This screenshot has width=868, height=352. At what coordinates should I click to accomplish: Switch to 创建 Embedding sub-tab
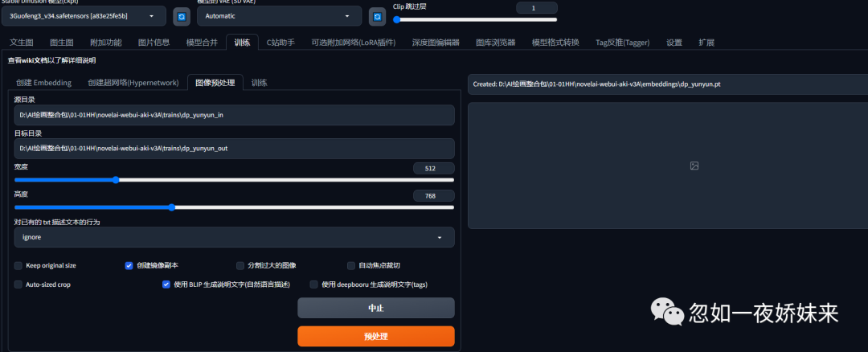43,83
